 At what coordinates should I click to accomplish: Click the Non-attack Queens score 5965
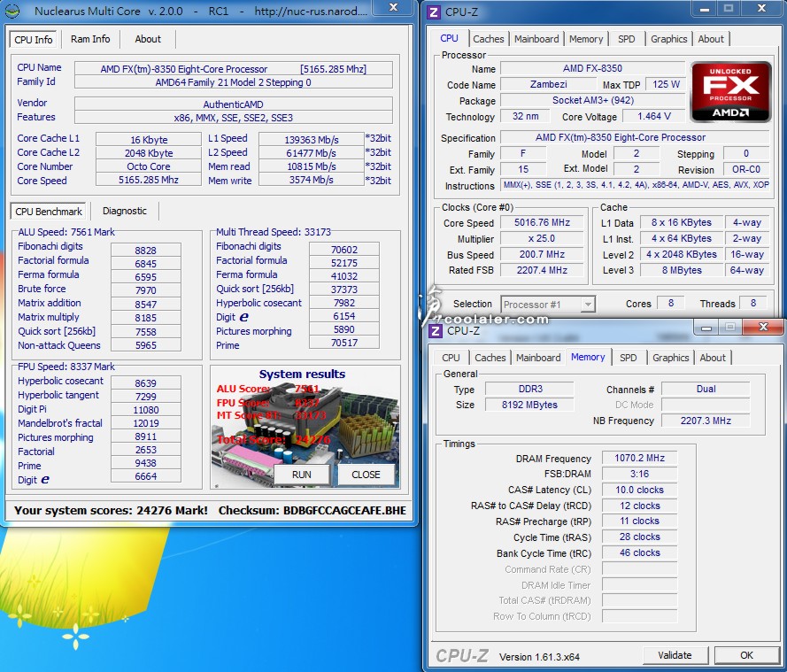[x=145, y=345]
